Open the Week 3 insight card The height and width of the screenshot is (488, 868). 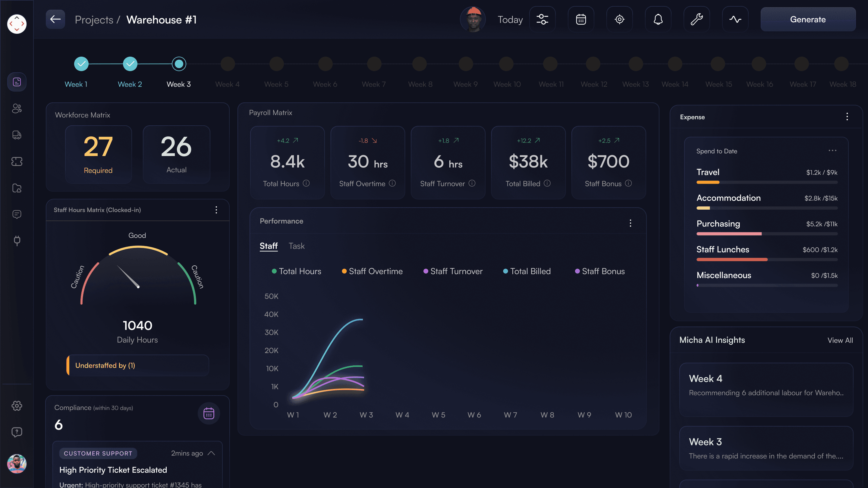(766, 448)
